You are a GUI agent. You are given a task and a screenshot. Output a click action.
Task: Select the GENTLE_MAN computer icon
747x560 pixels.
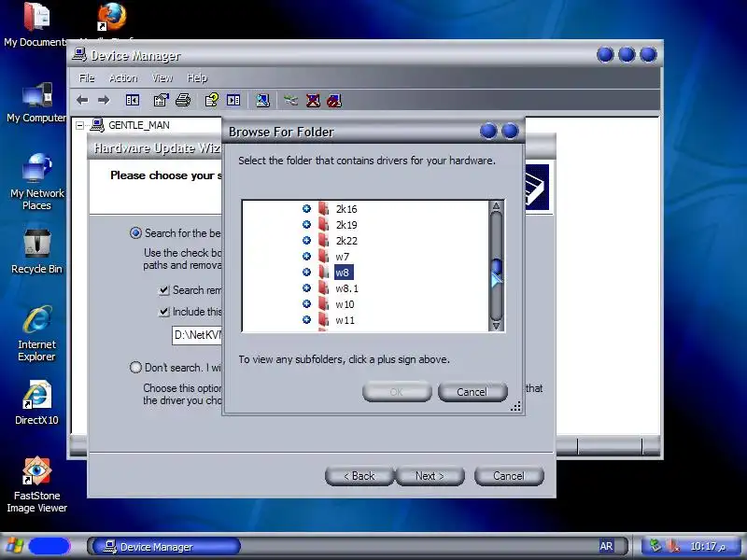click(97, 125)
